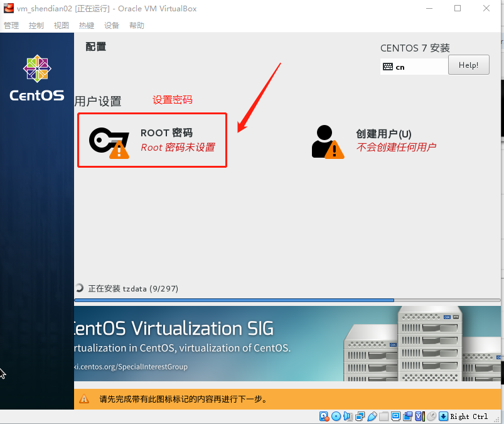
Task: Click the 配置 heading
Action: tap(96, 46)
